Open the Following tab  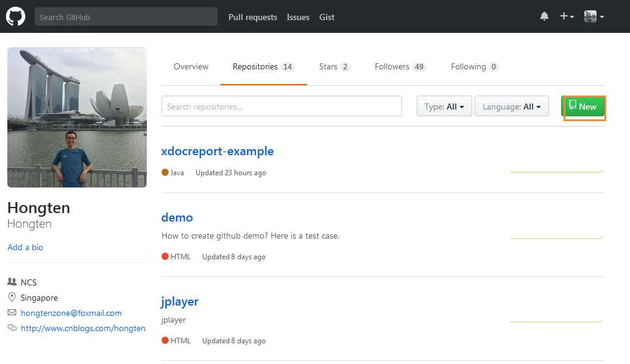pyautogui.click(x=474, y=66)
